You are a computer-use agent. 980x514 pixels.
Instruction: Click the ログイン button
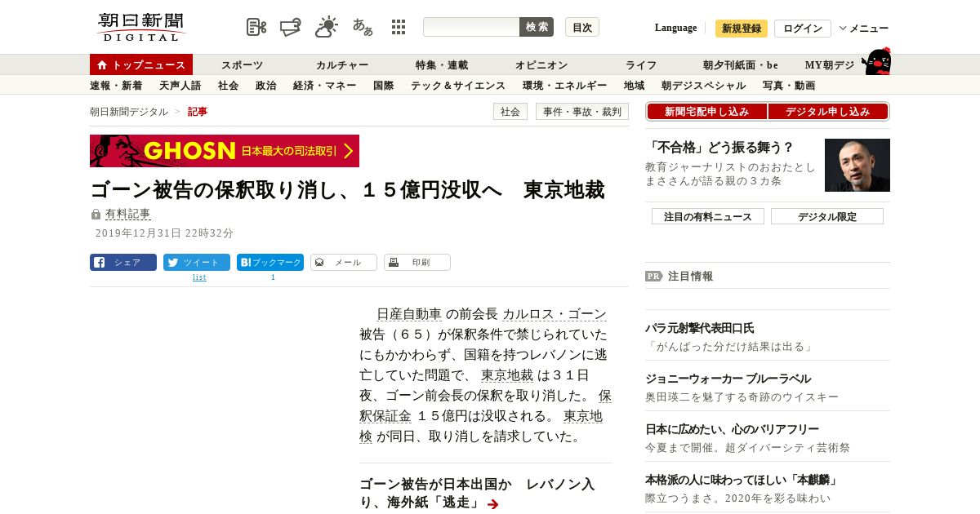pyautogui.click(x=803, y=29)
